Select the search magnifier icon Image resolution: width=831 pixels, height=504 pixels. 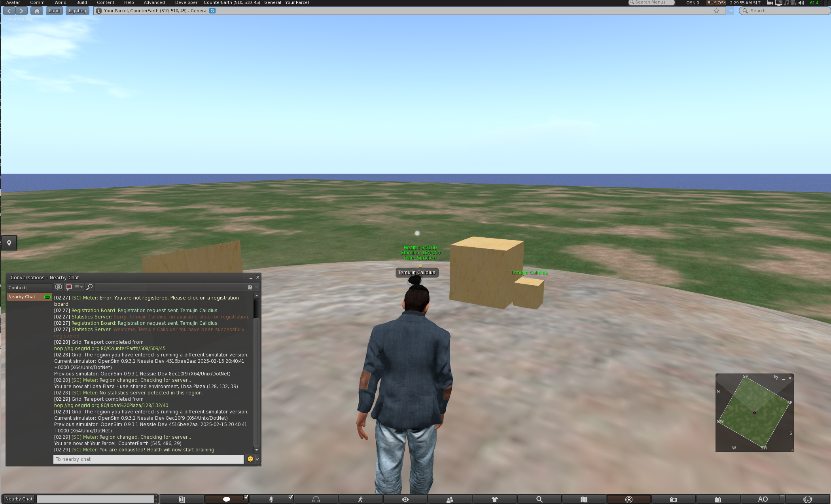pos(746,11)
